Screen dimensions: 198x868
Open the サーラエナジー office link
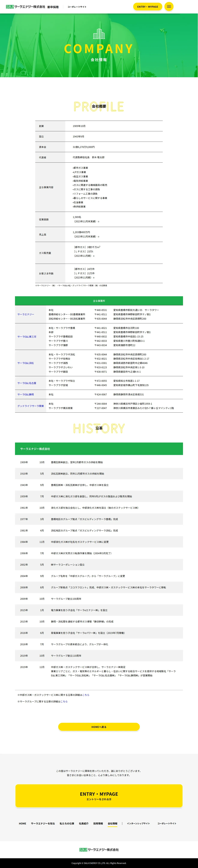click(x=26, y=314)
